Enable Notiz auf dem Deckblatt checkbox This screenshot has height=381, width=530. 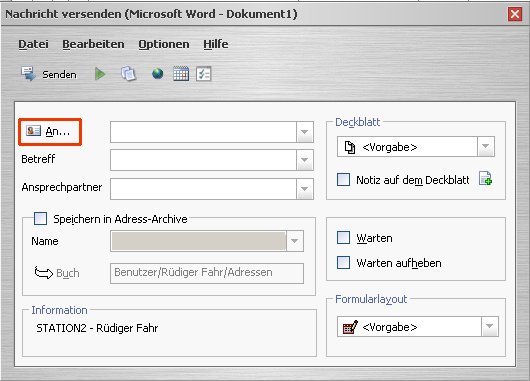pyautogui.click(x=343, y=180)
